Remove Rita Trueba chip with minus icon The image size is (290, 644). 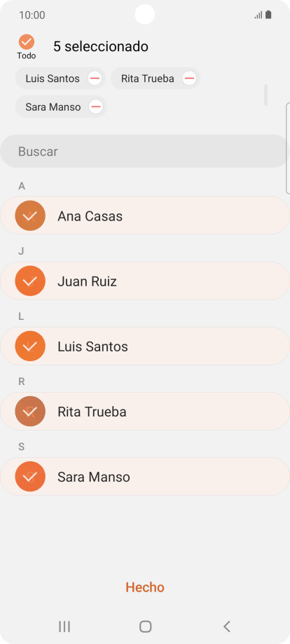(x=189, y=78)
